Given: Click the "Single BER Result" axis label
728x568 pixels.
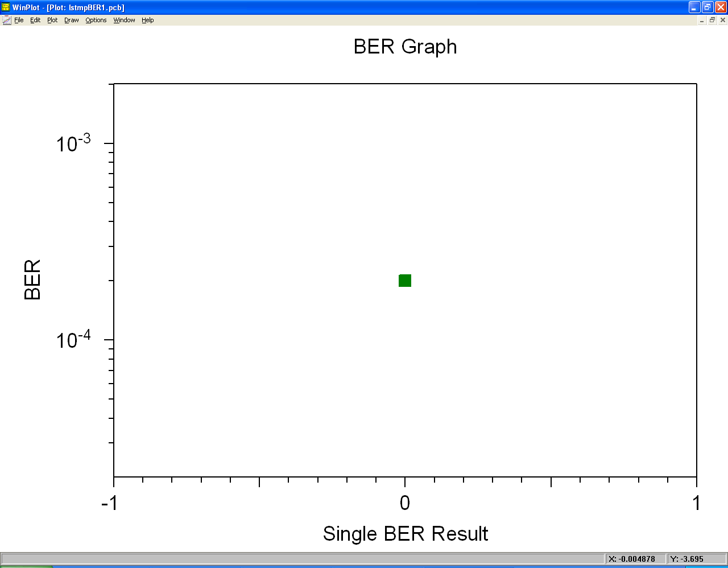Looking at the screenshot, I should pyautogui.click(x=406, y=534).
